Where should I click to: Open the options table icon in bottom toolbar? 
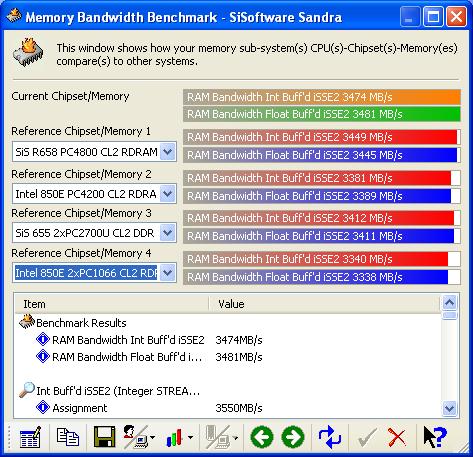point(30,437)
